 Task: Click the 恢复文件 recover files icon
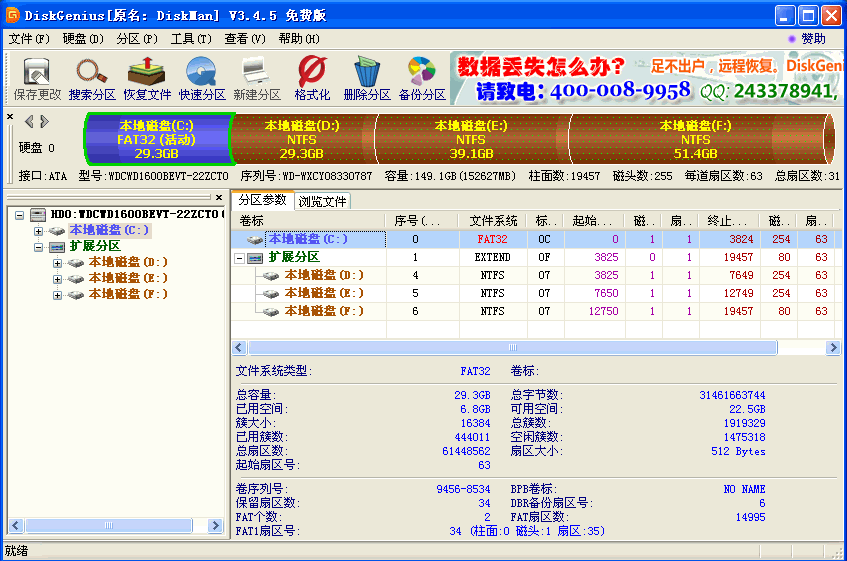tap(147, 78)
